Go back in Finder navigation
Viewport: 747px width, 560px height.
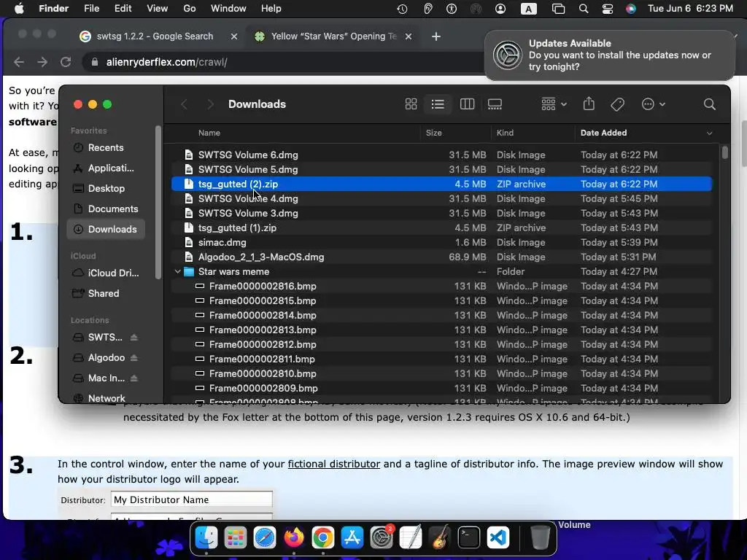point(185,104)
